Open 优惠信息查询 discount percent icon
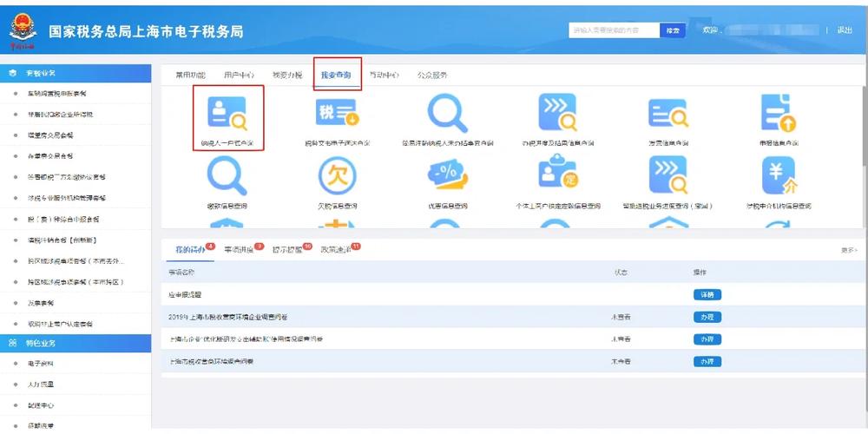 (x=447, y=175)
